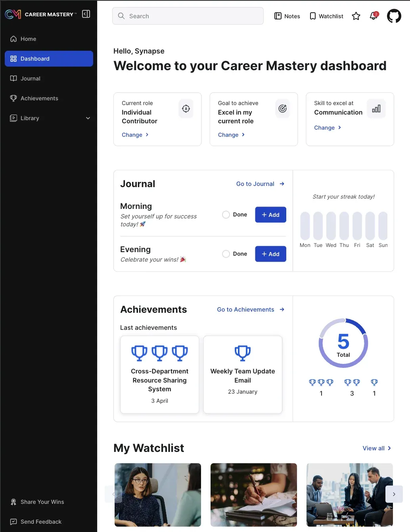This screenshot has height=532, width=410.
Task: Open Library in the sidebar
Action: 49,118
